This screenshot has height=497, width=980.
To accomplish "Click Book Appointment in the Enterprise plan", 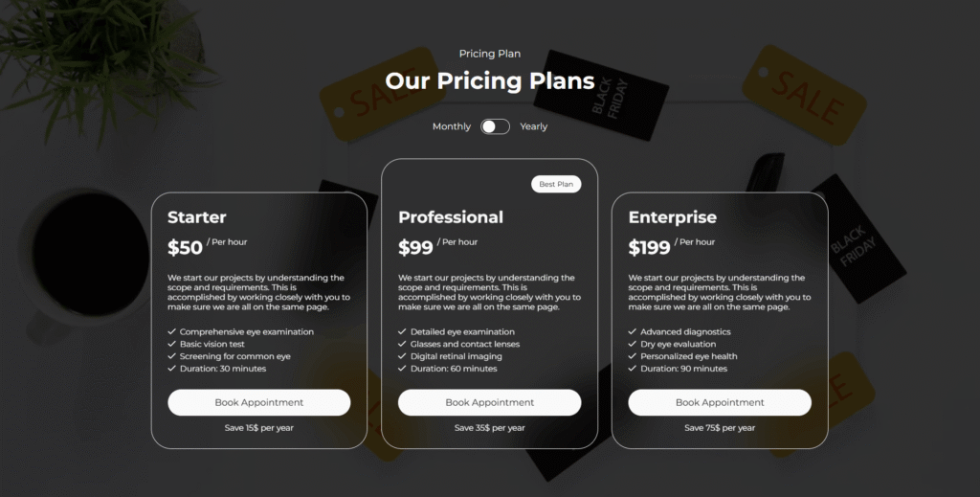I will coord(720,402).
